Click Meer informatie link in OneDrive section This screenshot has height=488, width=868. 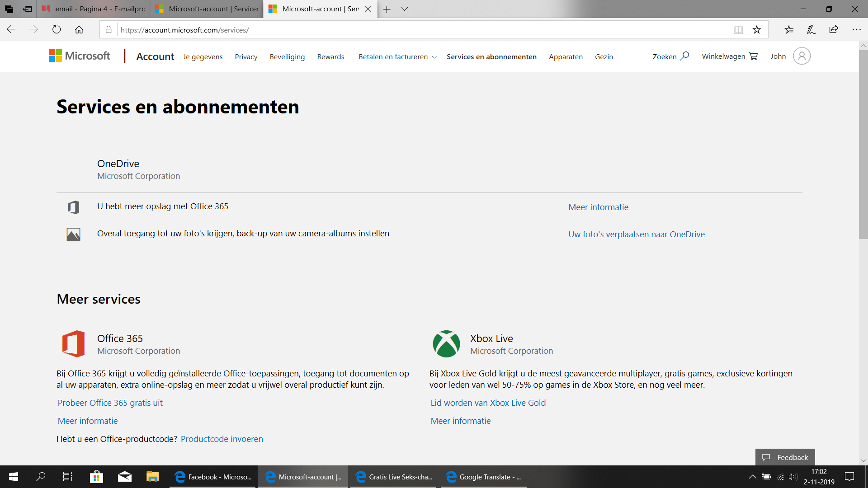coord(598,207)
